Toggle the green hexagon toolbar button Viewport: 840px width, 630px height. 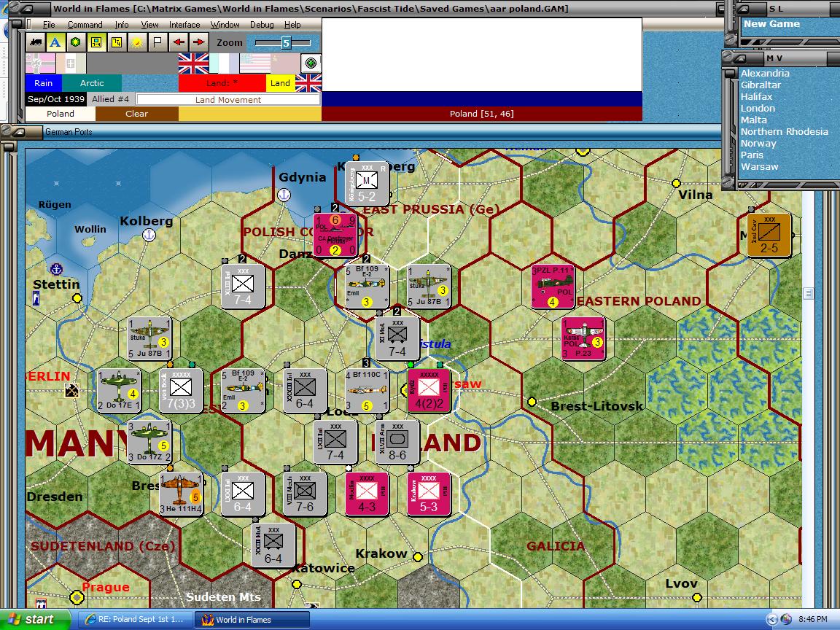tap(76, 42)
